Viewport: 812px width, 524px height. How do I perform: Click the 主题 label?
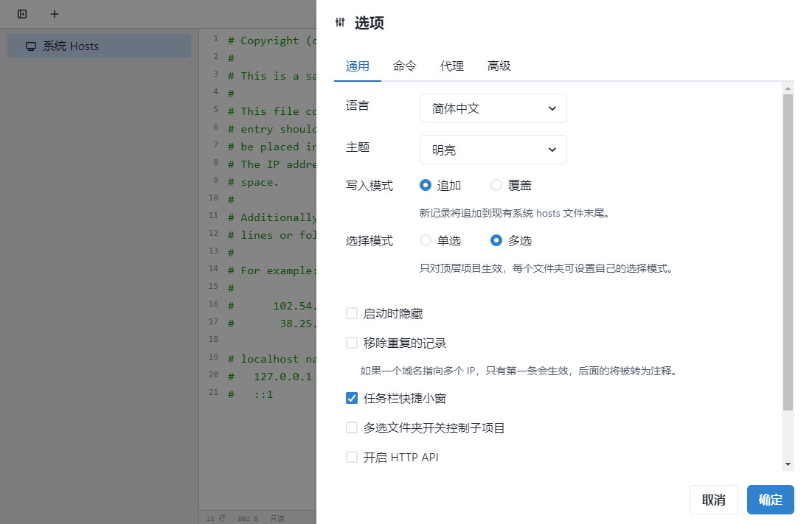pos(357,147)
